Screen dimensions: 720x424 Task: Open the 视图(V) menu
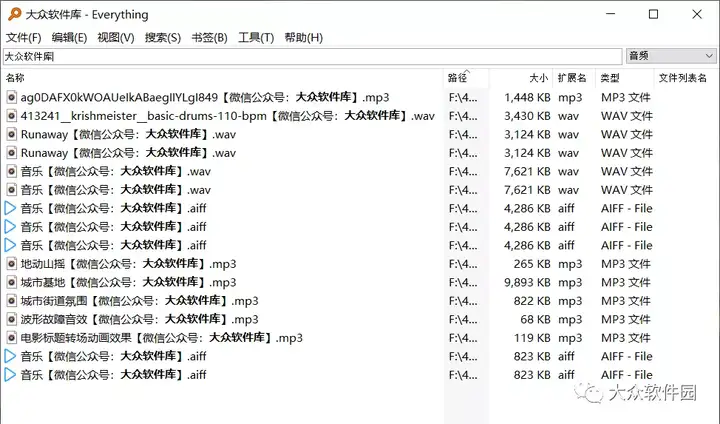[116, 38]
